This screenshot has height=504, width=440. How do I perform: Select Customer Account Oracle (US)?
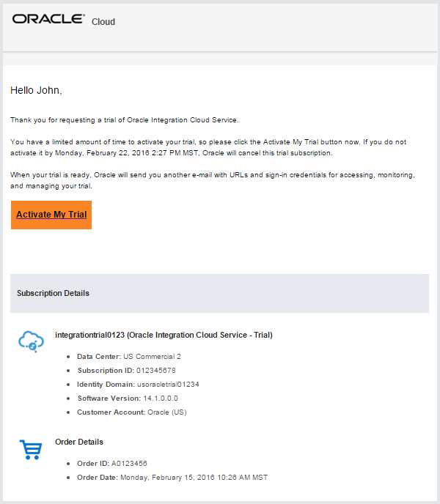(167, 412)
